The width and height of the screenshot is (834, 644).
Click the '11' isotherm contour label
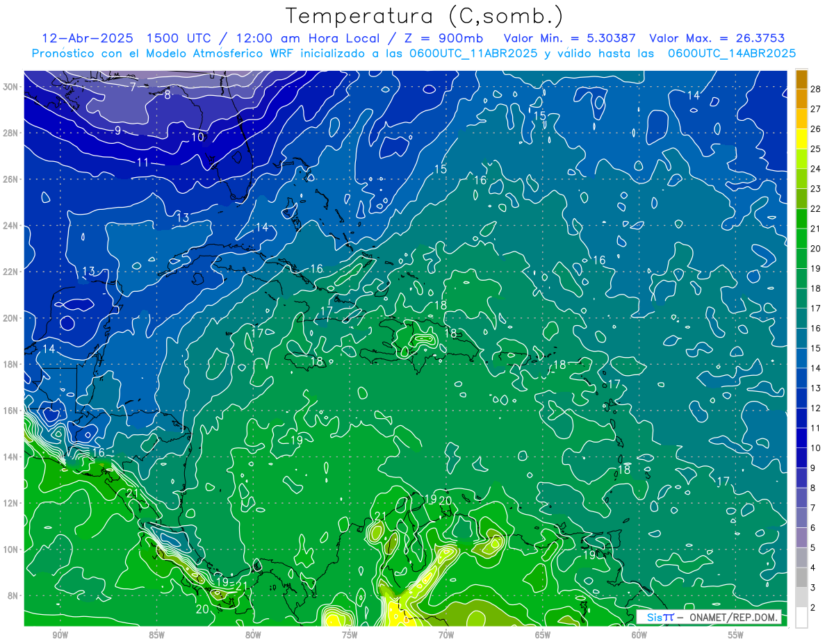click(x=142, y=163)
